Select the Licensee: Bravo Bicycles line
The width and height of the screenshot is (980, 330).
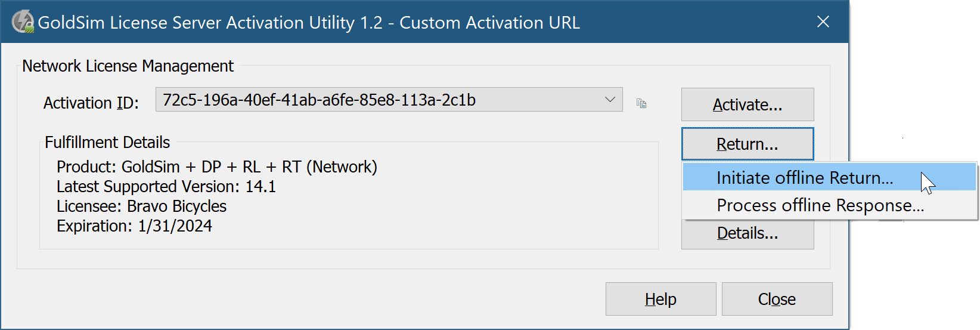pyautogui.click(x=142, y=206)
